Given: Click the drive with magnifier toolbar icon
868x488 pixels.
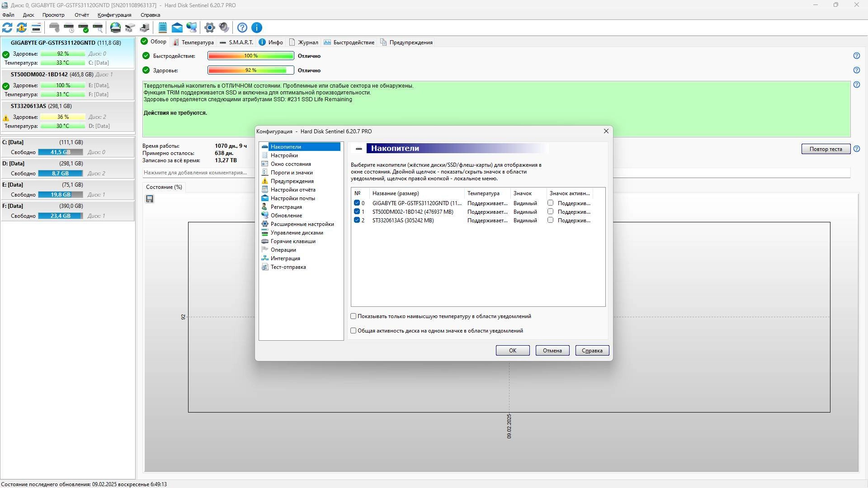Looking at the screenshot, I should pyautogui.click(x=98, y=28).
